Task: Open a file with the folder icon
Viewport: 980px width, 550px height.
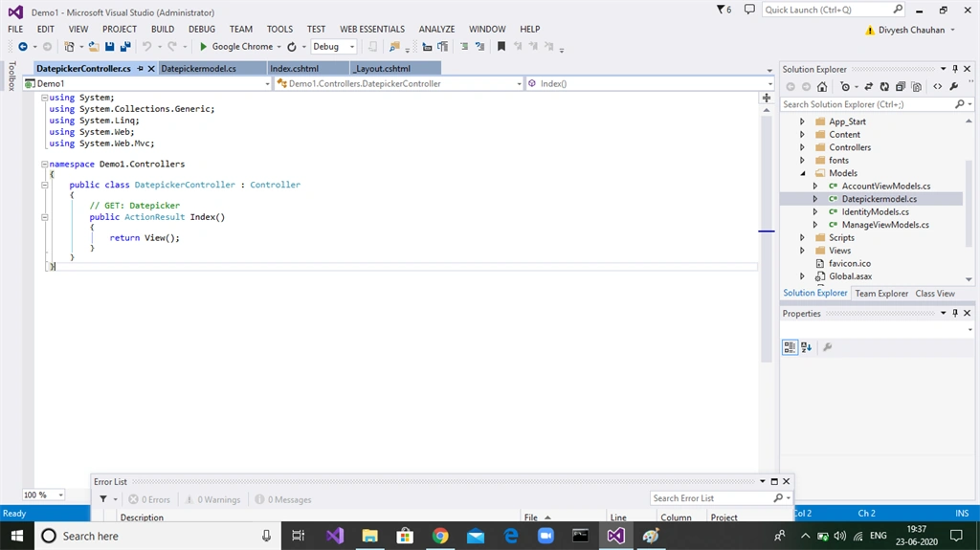Action: pos(94,46)
